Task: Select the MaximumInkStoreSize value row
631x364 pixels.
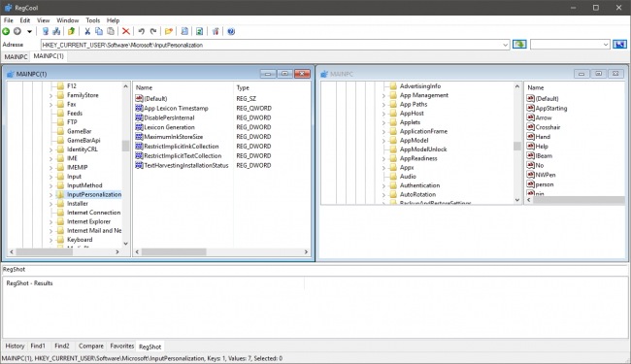Action: [x=174, y=137]
